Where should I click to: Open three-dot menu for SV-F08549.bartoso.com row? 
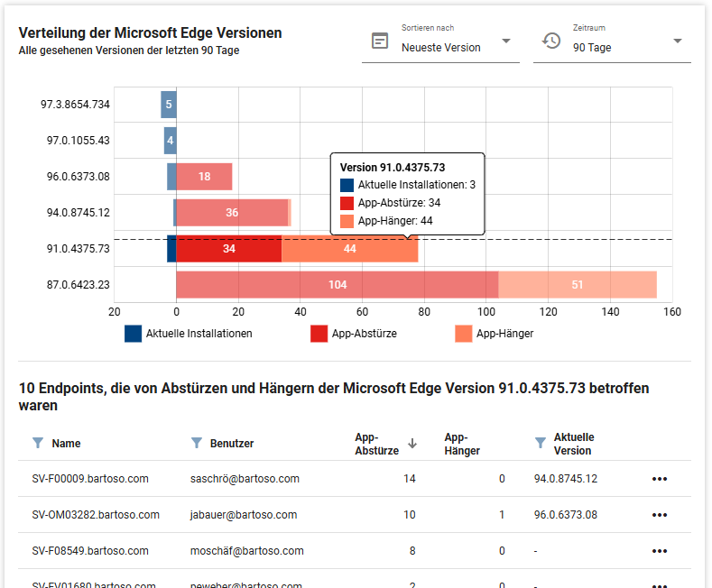[x=659, y=551]
